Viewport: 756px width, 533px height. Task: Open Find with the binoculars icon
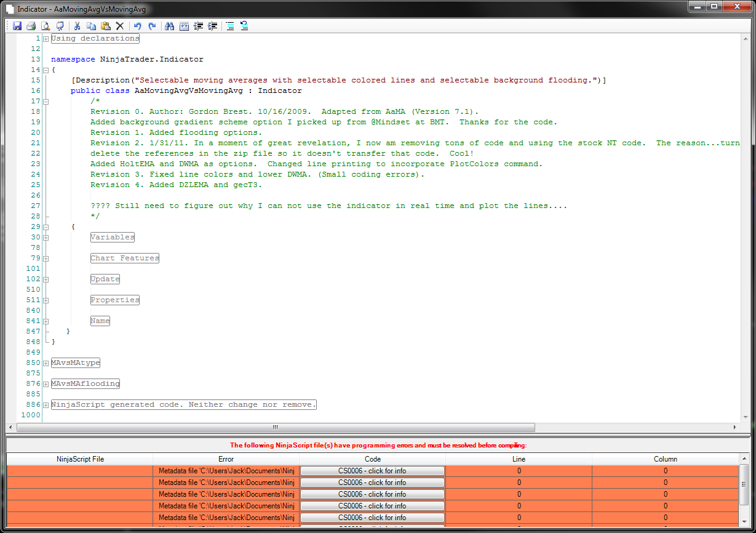(x=169, y=26)
